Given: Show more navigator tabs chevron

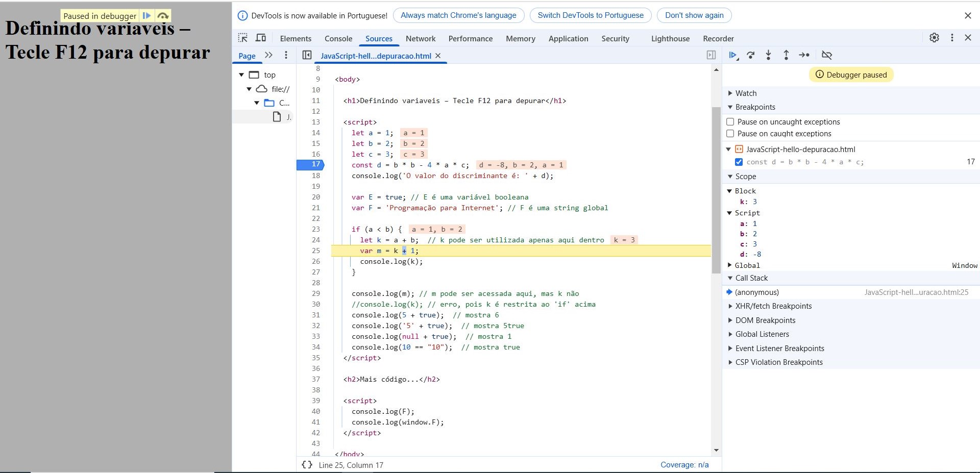Looking at the screenshot, I should tap(268, 55).
